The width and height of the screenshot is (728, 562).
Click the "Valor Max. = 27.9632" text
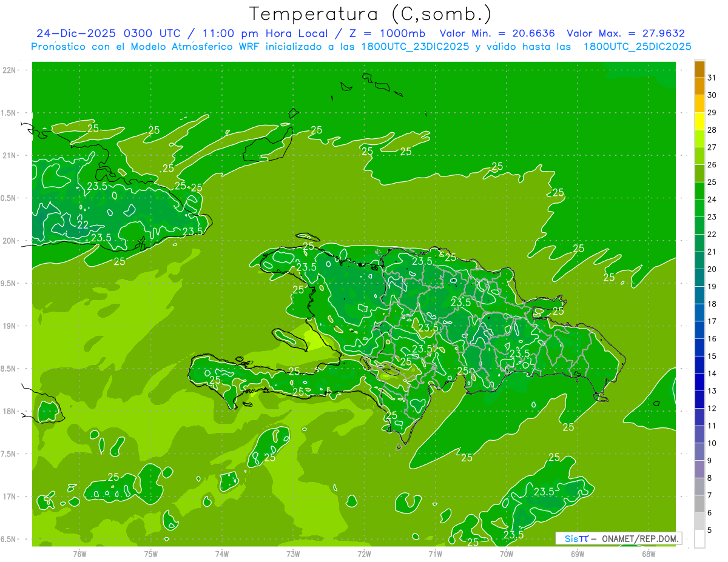click(625, 33)
